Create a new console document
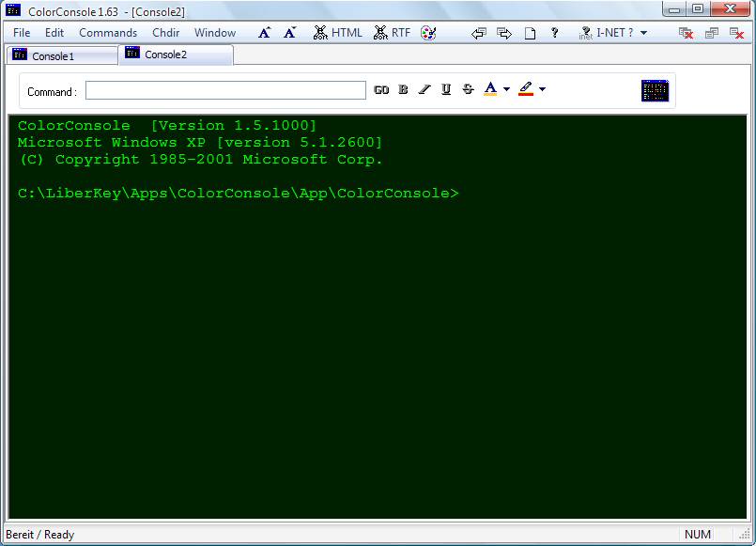Viewport: 756px width, 546px height. pyautogui.click(x=530, y=33)
